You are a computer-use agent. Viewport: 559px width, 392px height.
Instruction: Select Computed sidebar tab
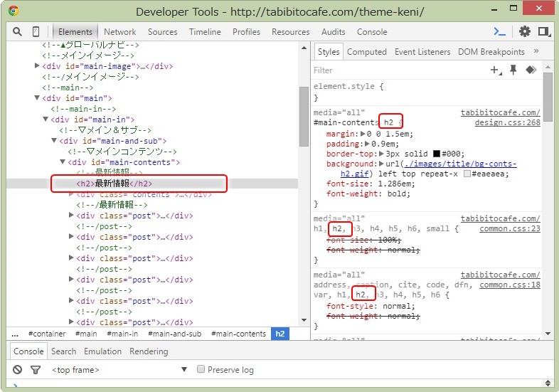(367, 52)
